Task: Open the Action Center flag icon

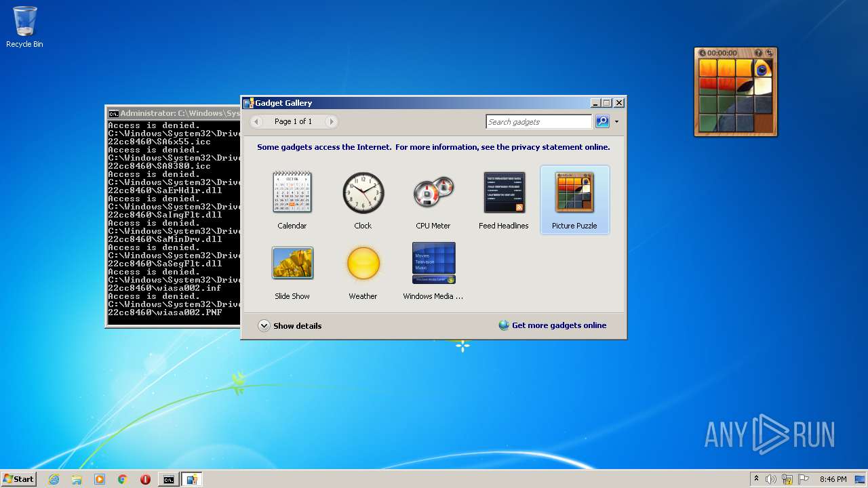Action: (804, 479)
